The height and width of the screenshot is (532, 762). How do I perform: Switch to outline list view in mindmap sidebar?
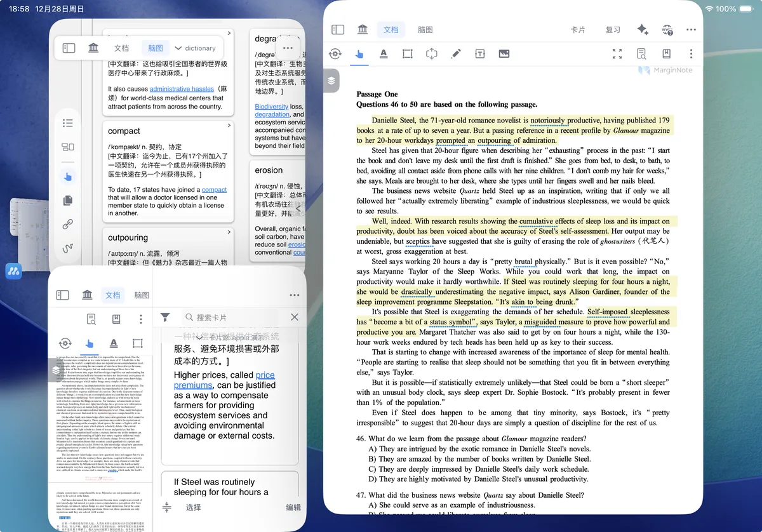(68, 123)
